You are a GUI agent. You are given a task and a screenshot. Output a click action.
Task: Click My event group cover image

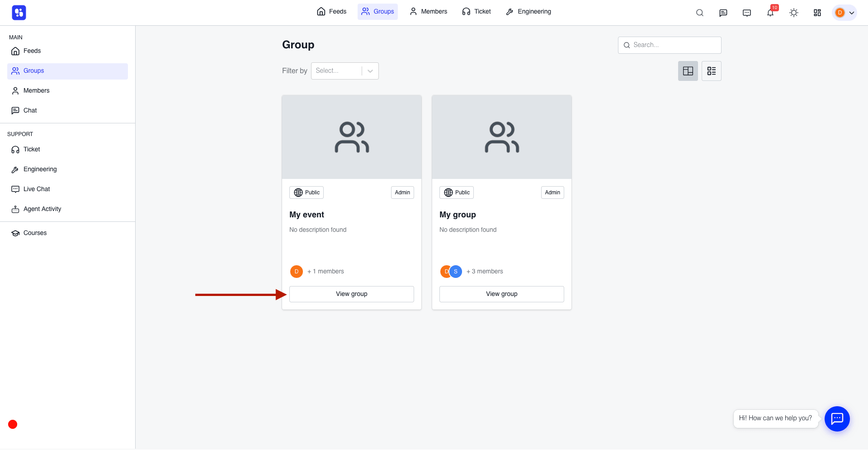coord(352,137)
